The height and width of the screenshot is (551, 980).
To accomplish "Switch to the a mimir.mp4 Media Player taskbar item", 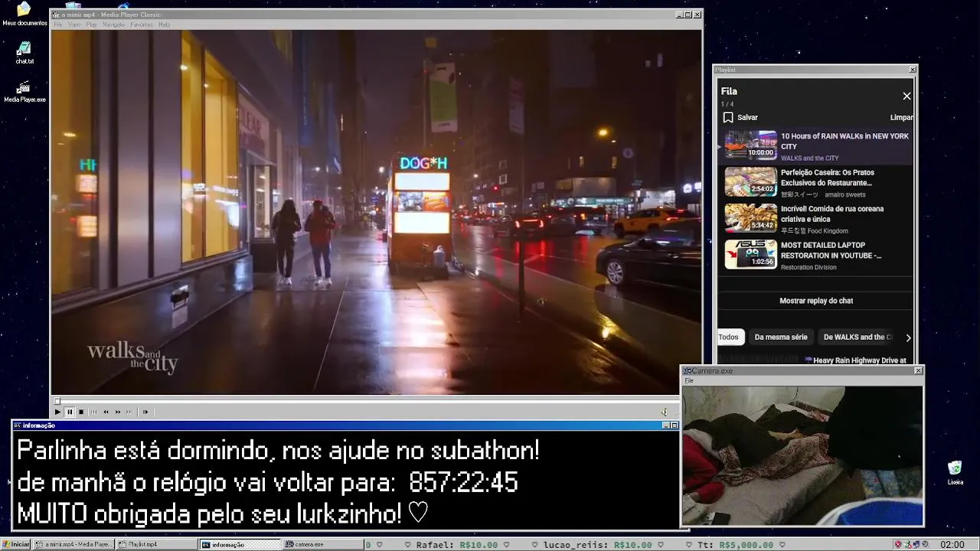I will click(74, 544).
